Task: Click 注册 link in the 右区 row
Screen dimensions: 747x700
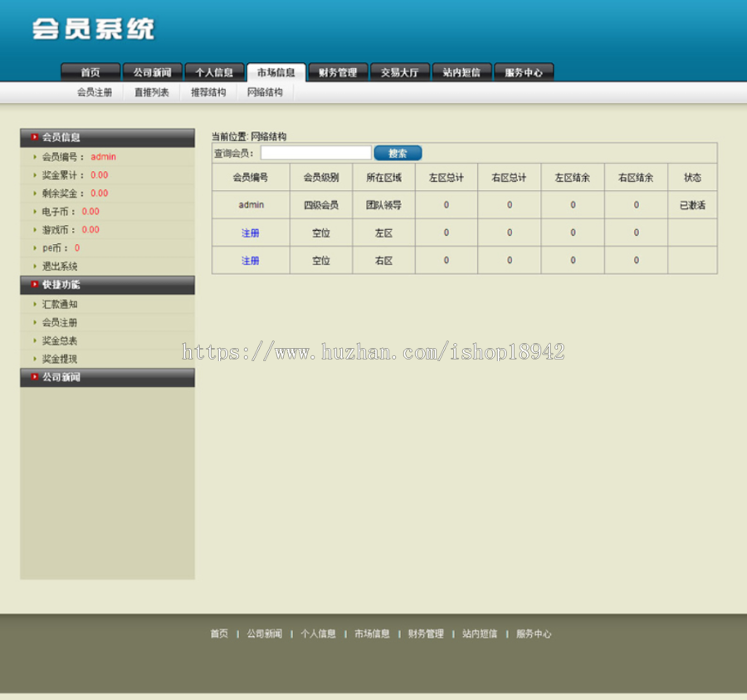Action: pyautogui.click(x=251, y=261)
